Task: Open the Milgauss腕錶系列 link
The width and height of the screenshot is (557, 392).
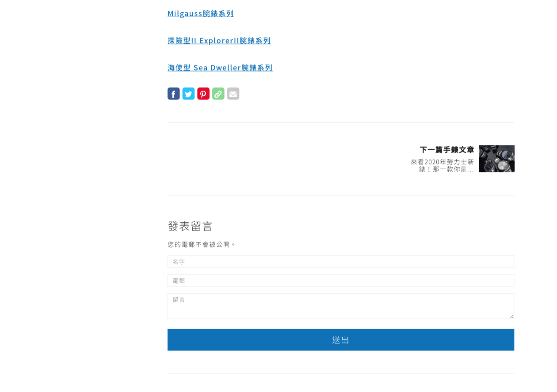Action: 201,13
